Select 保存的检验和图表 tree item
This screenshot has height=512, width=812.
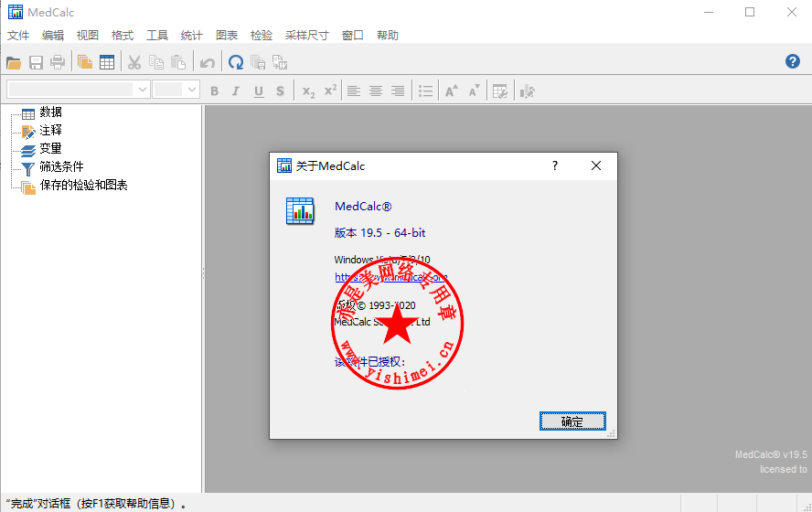[x=83, y=186]
